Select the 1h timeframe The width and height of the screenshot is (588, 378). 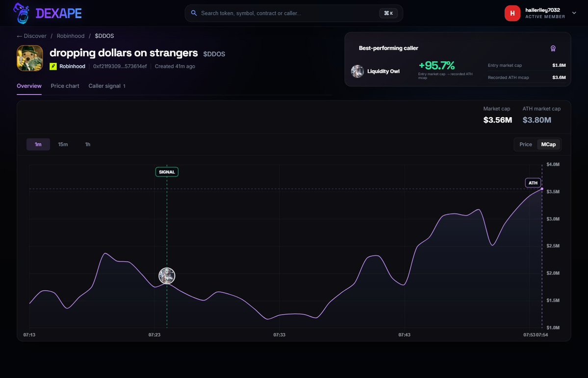[87, 144]
